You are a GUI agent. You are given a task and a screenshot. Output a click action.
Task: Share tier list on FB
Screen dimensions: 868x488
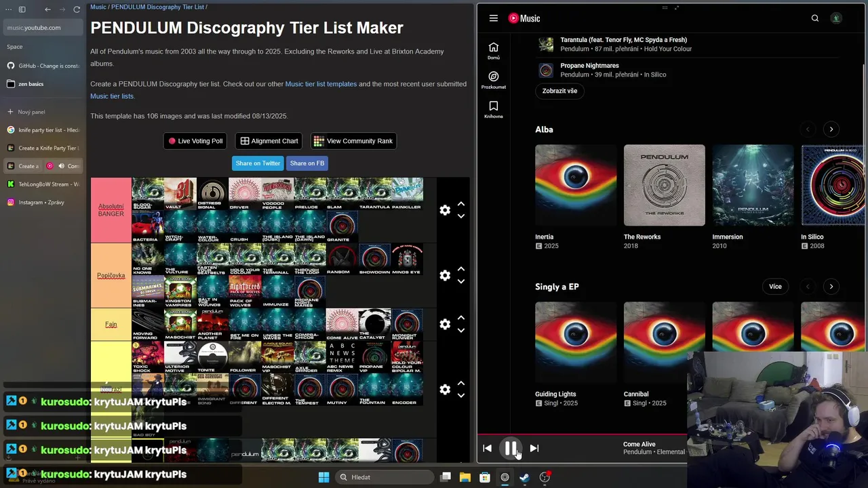[x=307, y=163]
